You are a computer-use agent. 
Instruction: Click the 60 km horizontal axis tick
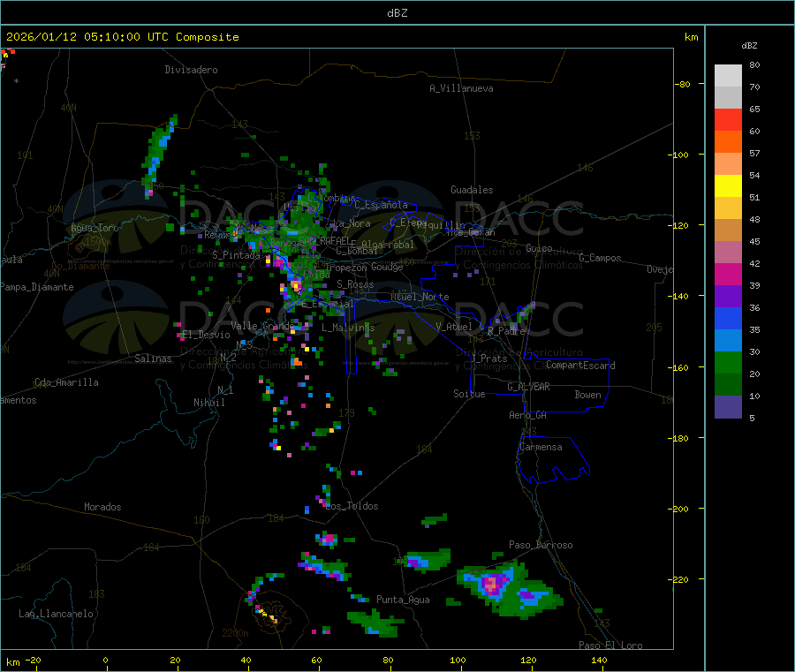click(316, 660)
